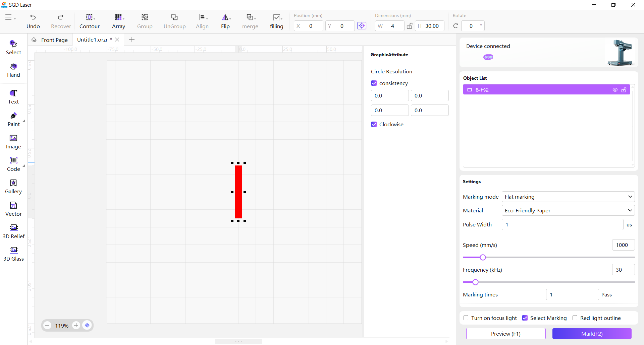Click the Preview (F1) button
Screen dimensions: 644x345
point(506,334)
